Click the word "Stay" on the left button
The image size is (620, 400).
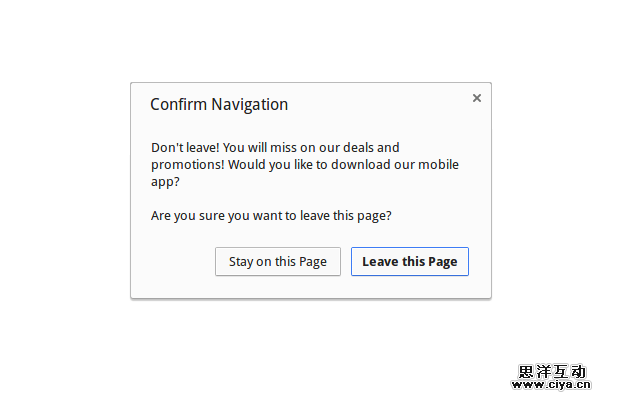point(241,262)
